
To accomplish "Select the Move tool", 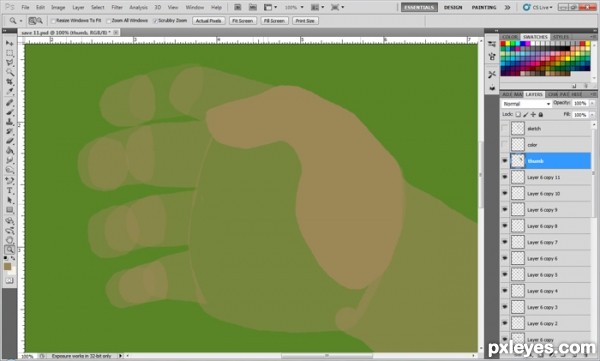I will tap(10, 43).
